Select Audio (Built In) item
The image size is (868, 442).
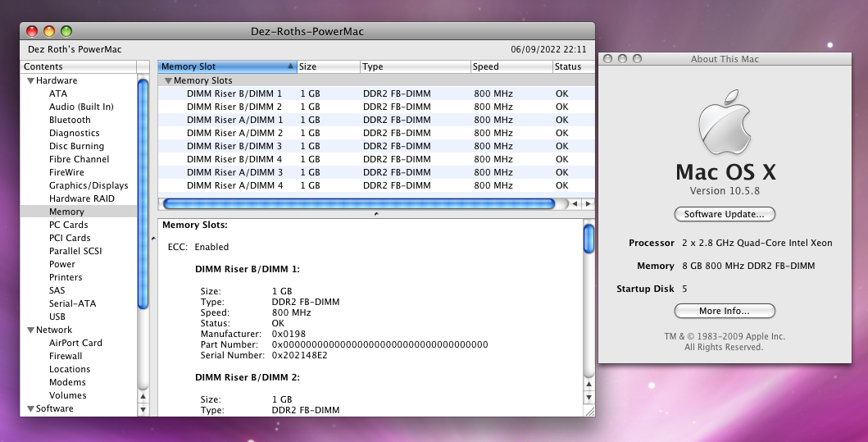(x=81, y=107)
